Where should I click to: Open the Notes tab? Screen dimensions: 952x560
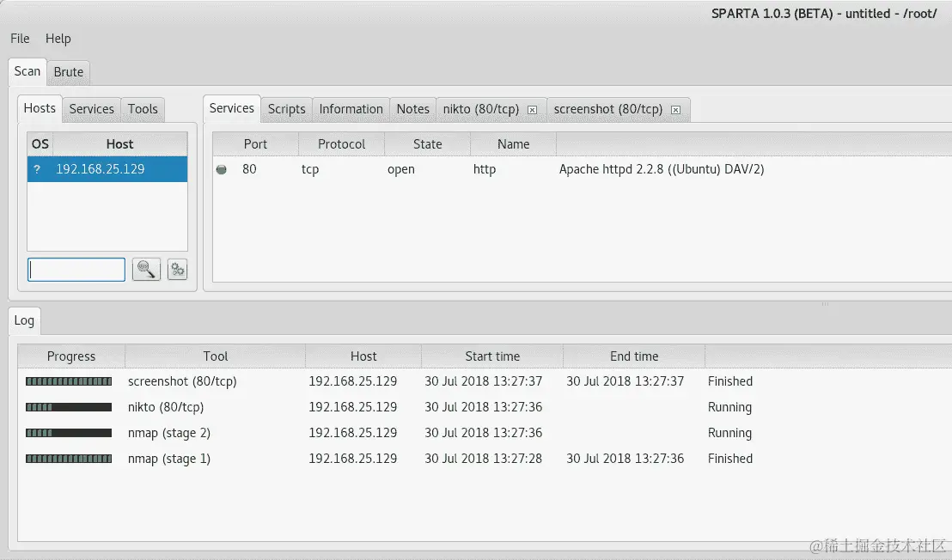click(413, 109)
